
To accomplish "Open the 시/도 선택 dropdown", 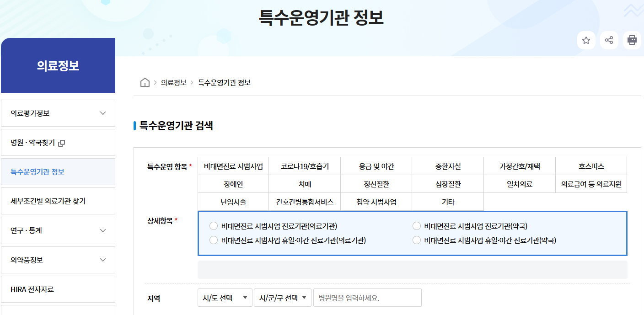I will tap(225, 298).
